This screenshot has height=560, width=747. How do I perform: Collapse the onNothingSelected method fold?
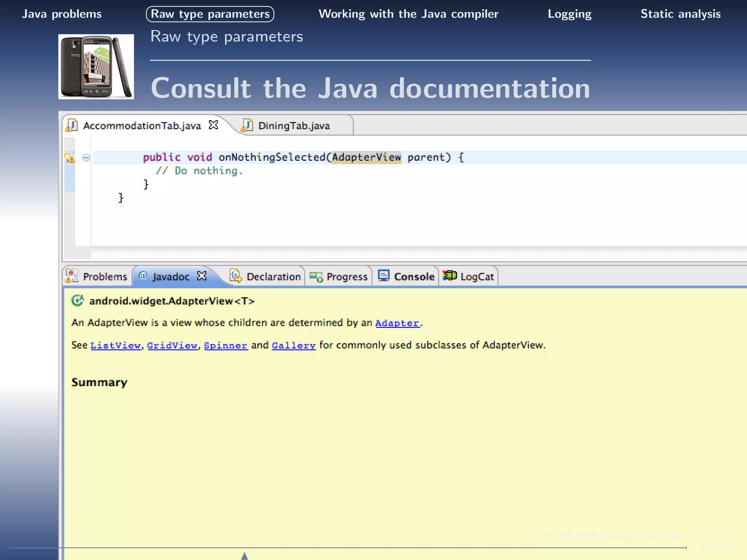86,157
